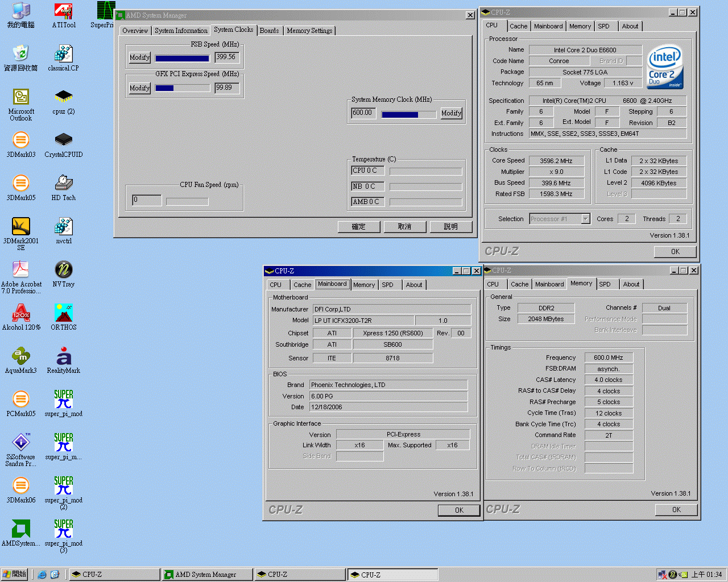Open the cpuz (2) desktop icon
Screen dimensions: 728x582
pos(63,102)
